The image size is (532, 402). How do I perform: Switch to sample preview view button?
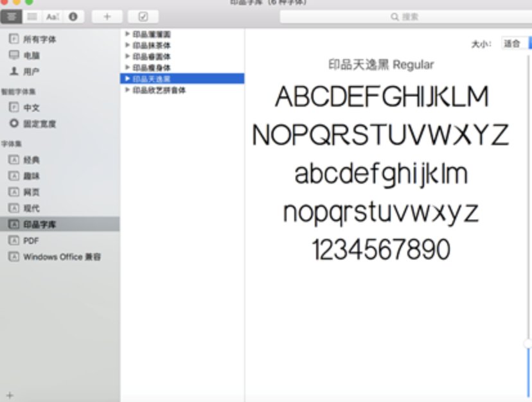click(x=12, y=17)
